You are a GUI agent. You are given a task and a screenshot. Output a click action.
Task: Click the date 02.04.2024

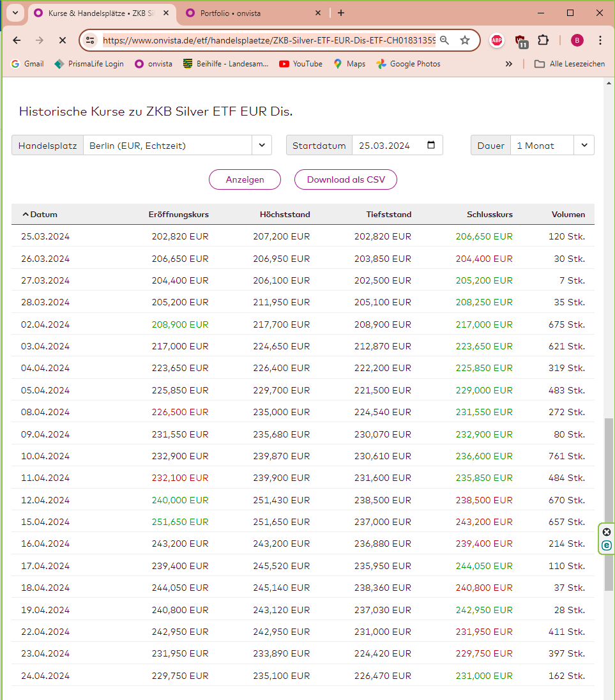coord(45,324)
